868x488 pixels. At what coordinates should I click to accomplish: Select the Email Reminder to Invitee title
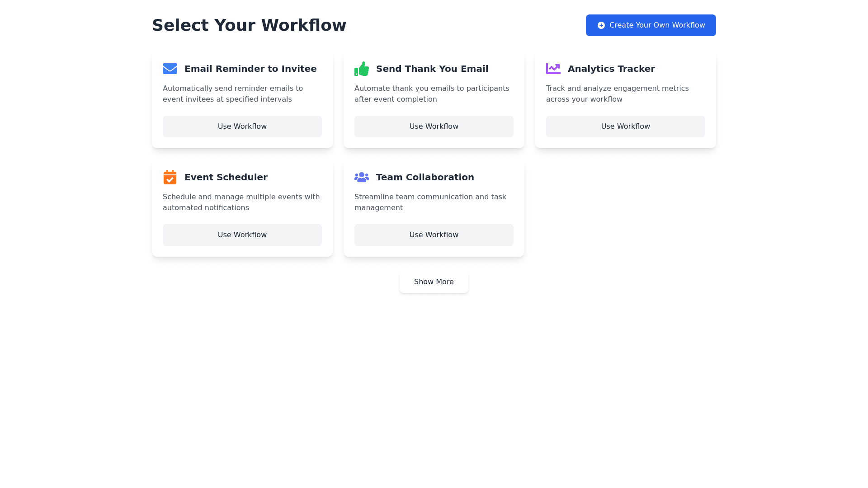click(250, 69)
